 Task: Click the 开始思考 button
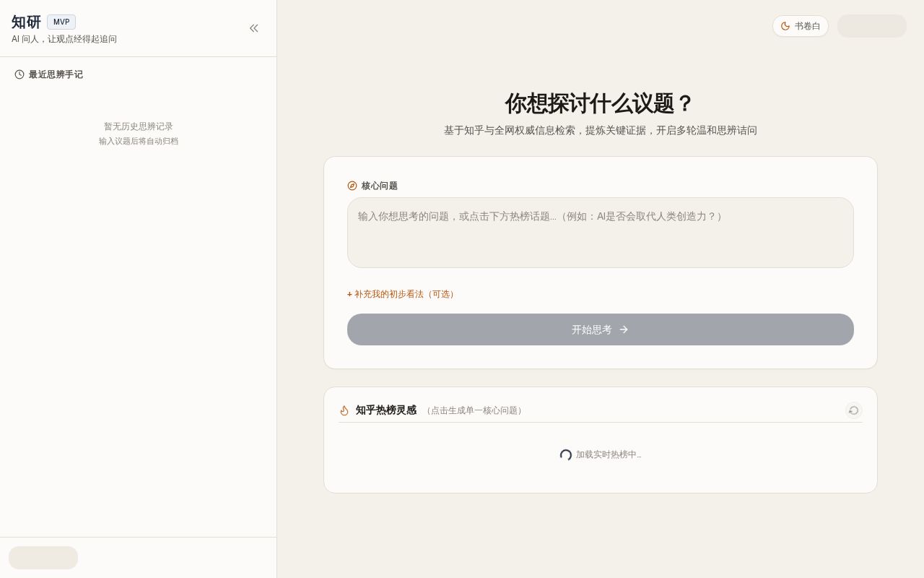coord(601,329)
